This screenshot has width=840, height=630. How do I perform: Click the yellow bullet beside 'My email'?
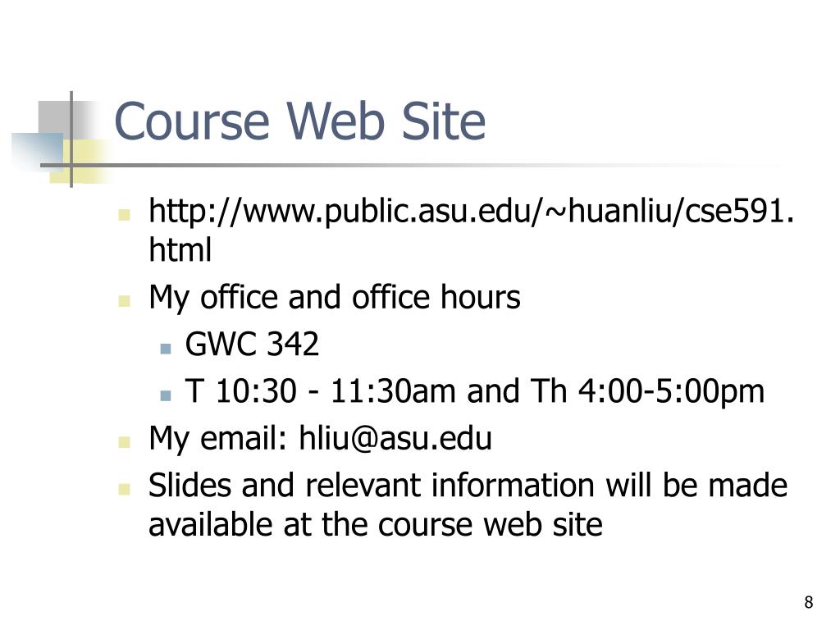tap(125, 442)
